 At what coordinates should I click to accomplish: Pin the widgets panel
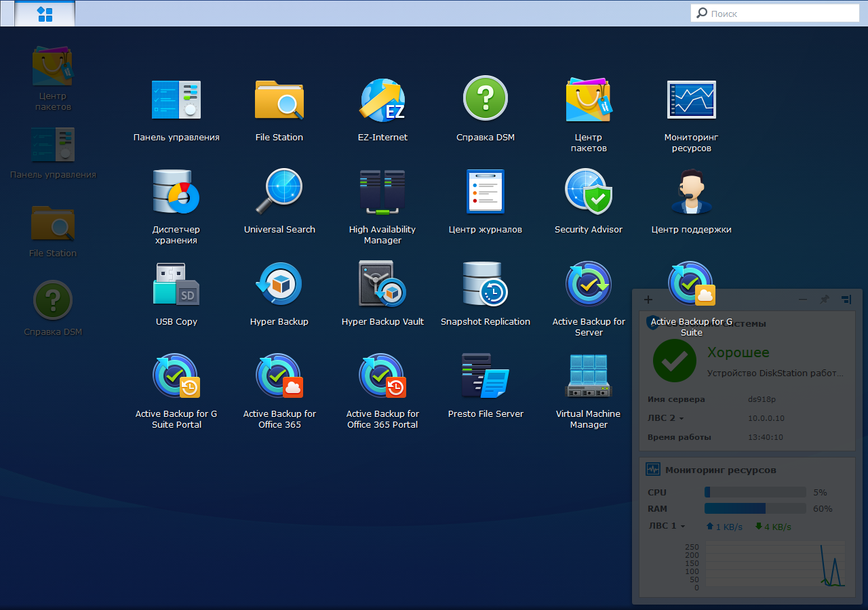825,300
